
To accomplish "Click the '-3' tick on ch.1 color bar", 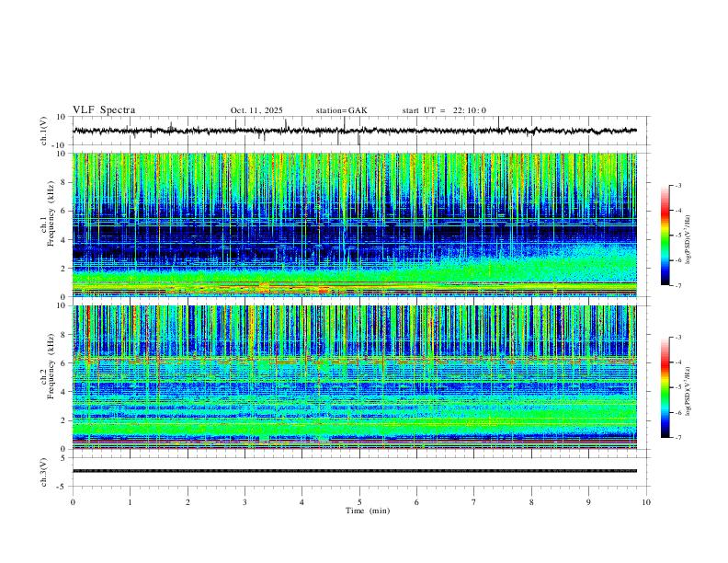I will click(x=677, y=185).
